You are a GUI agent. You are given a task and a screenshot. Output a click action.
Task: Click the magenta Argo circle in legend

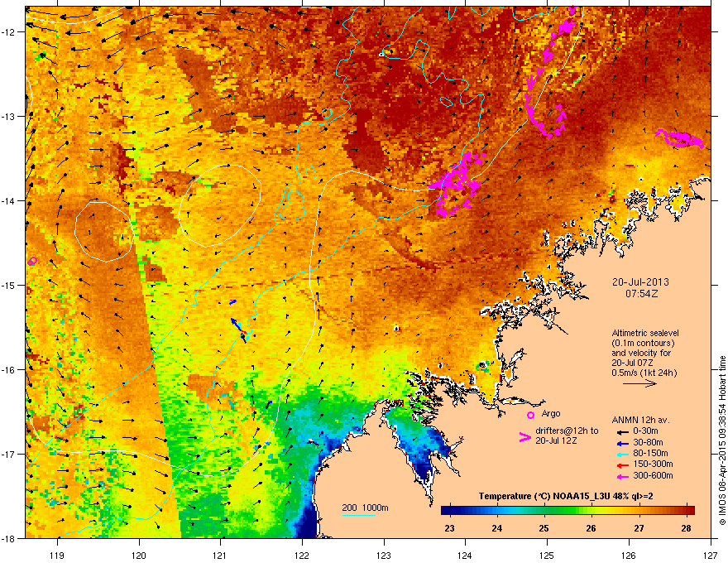coord(530,415)
